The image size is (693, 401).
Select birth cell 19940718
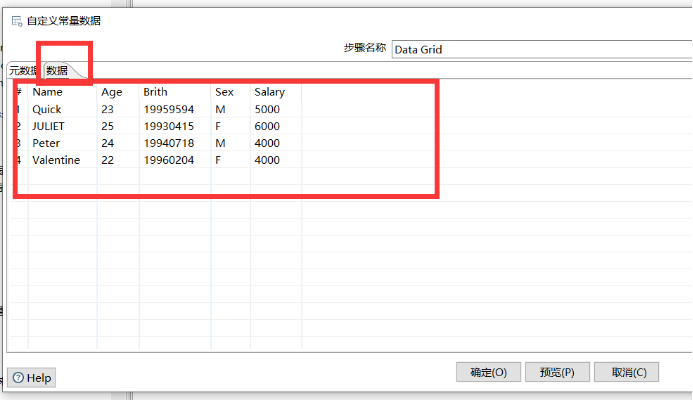coord(175,143)
